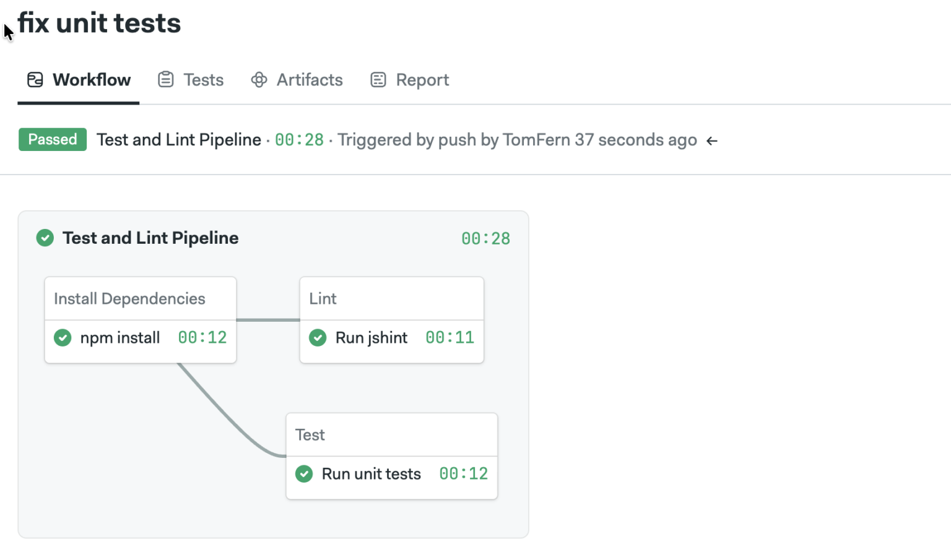Click green check icon next to Run jshint
The height and width of the screenshot is (560, 951).
[x=318, y=338]
